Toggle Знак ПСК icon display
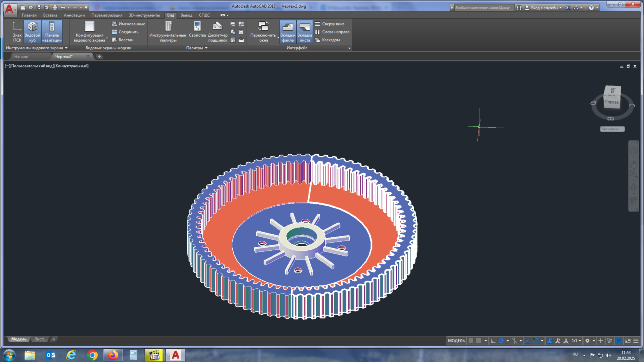Screen dimensions: 644x362 [x=17, y=32]
